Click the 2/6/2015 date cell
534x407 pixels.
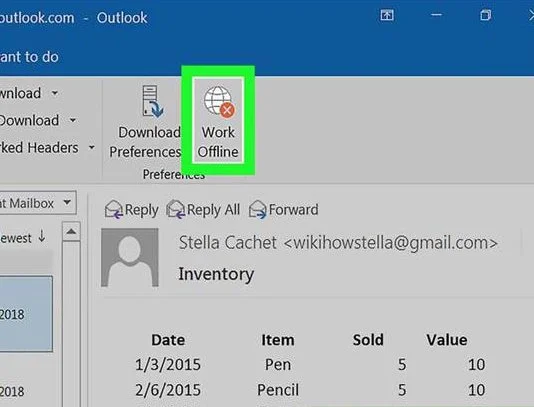(168, 390)
